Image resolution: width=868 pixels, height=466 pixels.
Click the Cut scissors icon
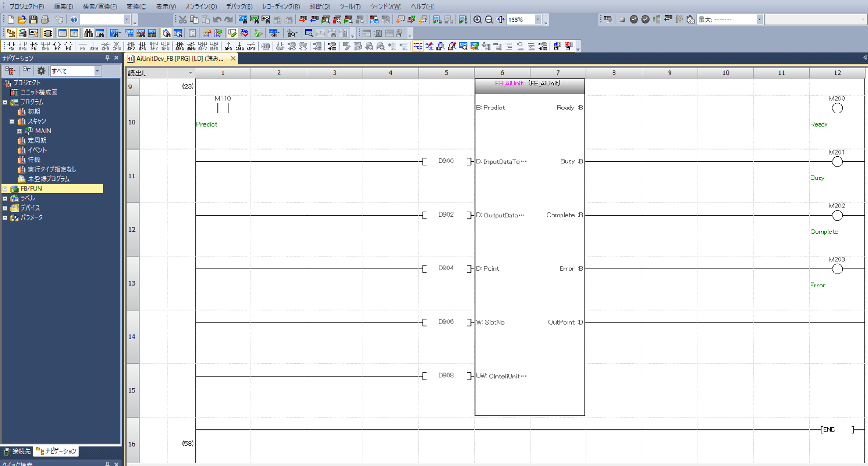click(x=183, y=19)
